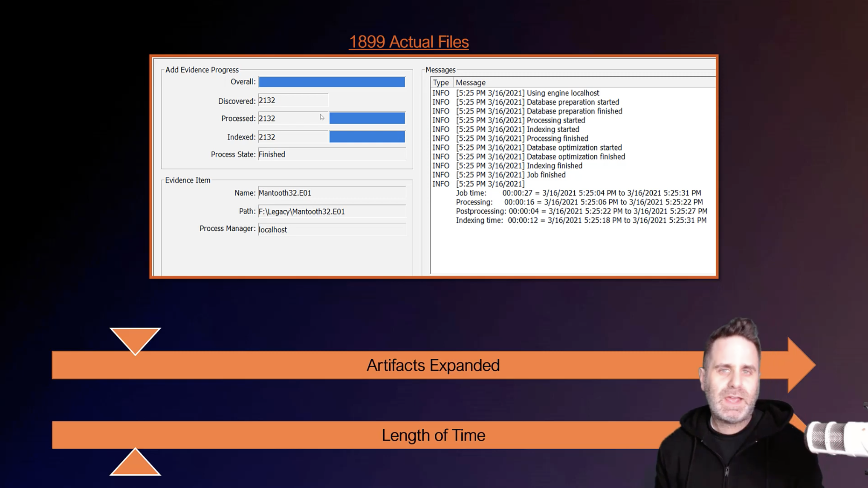Click the Path field with F:\Legacy\Mantooth32.E01
This screenshot has width=868, height=488.
click(332, 211)
